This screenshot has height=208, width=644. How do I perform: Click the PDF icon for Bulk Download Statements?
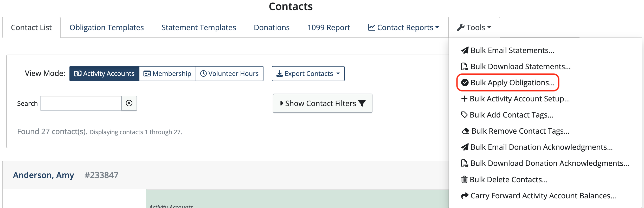[x=465, y=67]
